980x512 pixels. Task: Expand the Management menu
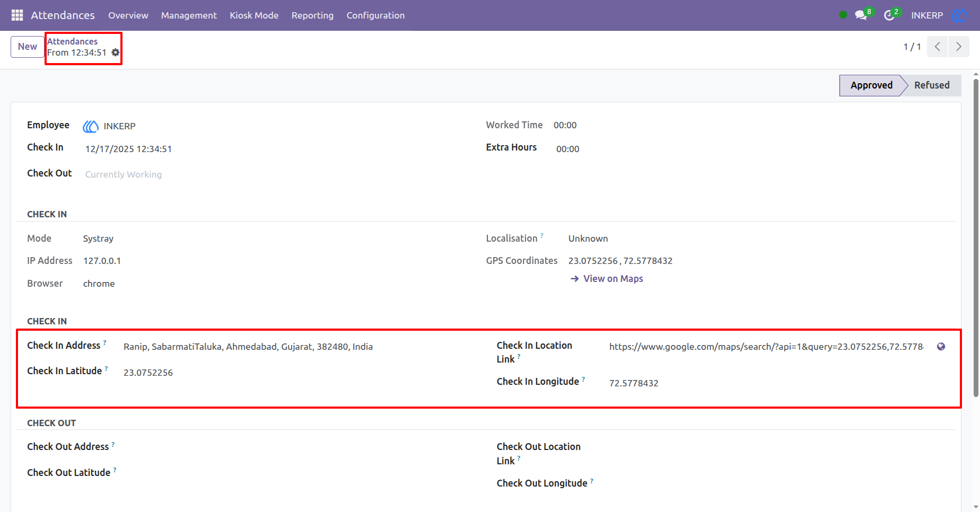click(x=189, y=15)
